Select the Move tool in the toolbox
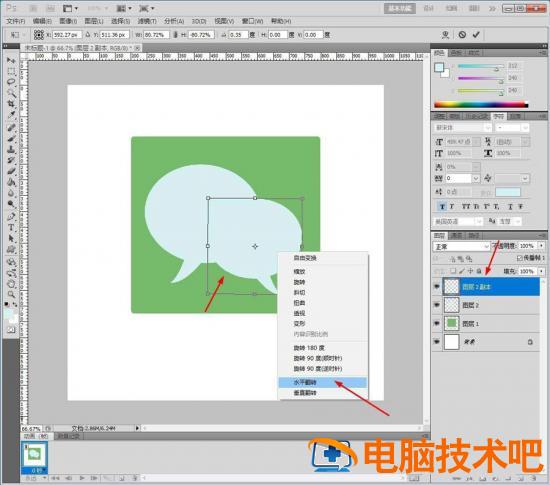This screenshot has height=485, width=550. click(11, 61)
